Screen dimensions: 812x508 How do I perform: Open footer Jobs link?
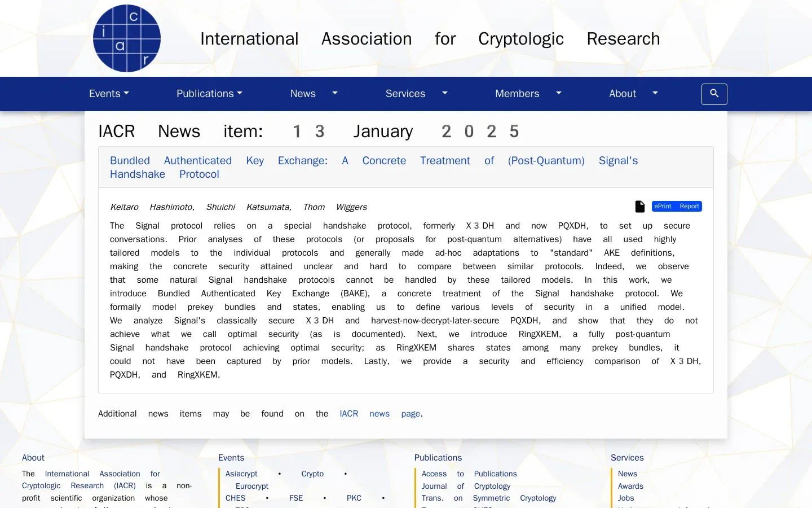(626, 498)
